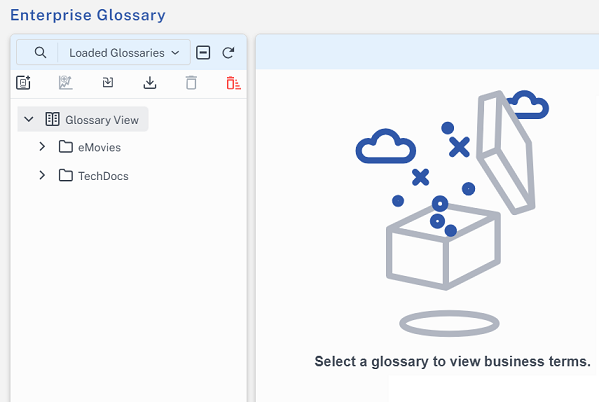Viewport: 599px width, 402px height.
Task: Click the grayed-out analytics chart icon
Action: (x=65, y=83)
